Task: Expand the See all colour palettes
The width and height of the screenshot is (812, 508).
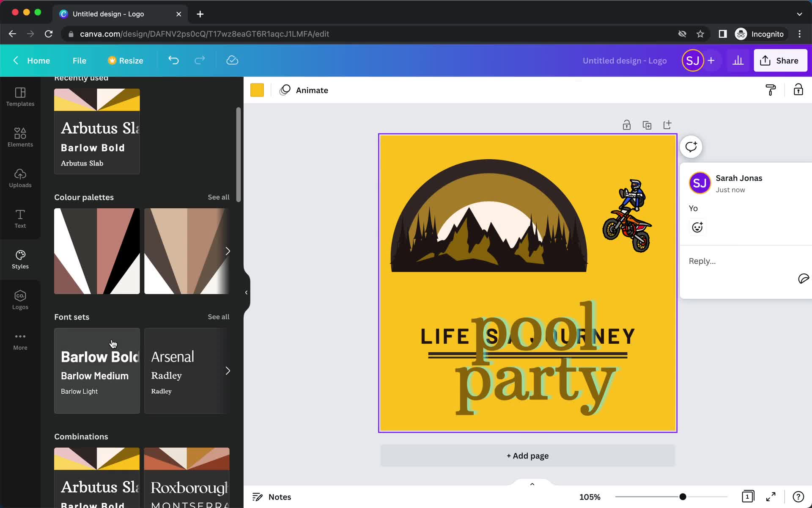Action: tap(219, 197)
